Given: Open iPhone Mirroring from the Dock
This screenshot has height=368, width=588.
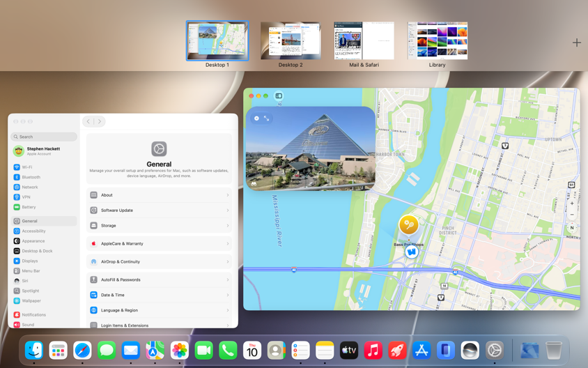Looking at the screenshot, I should tap(446, 351).
